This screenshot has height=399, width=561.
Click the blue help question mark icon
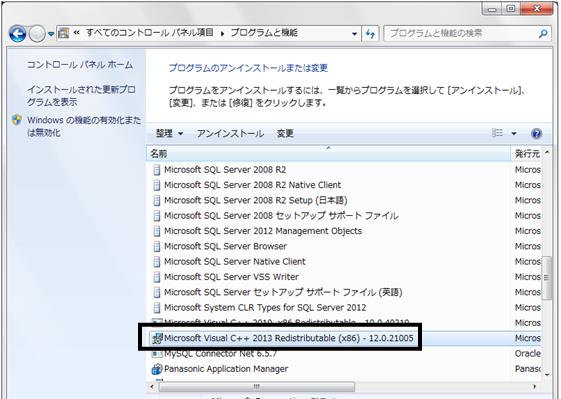[x=536, y=133]
